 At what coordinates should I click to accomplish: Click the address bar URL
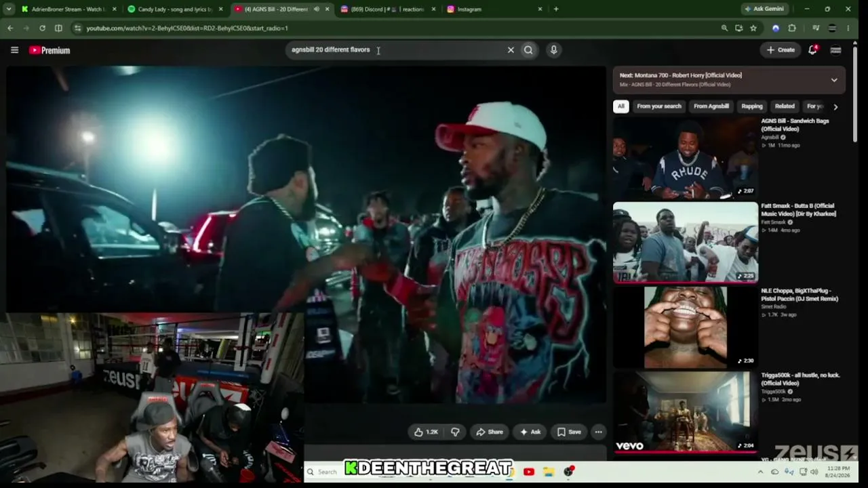pos(187,28)
